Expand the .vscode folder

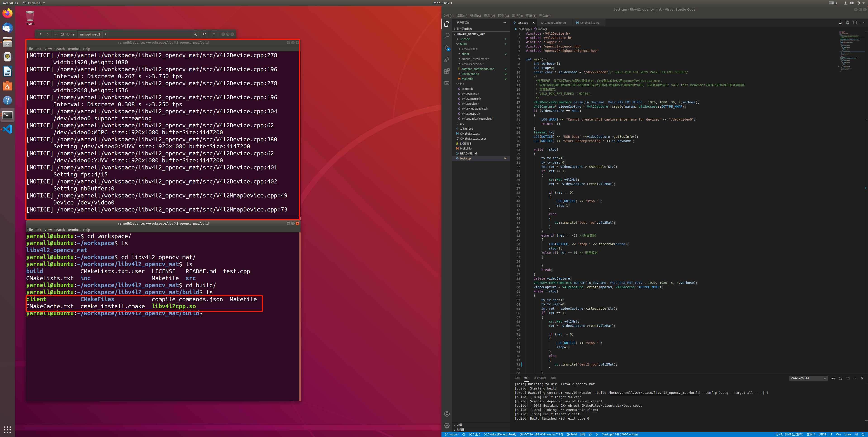click(x=481, y=39)
